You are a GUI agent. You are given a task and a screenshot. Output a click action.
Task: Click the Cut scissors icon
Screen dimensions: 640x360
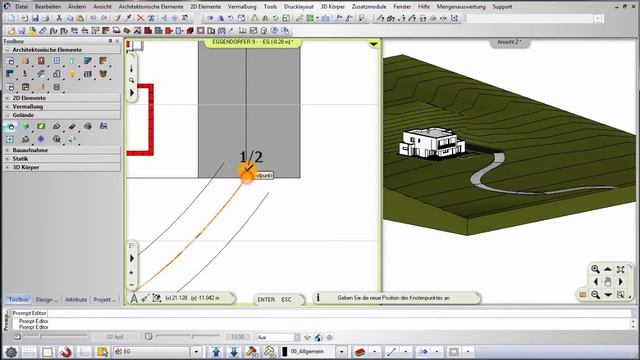click(x=59, y=18)
